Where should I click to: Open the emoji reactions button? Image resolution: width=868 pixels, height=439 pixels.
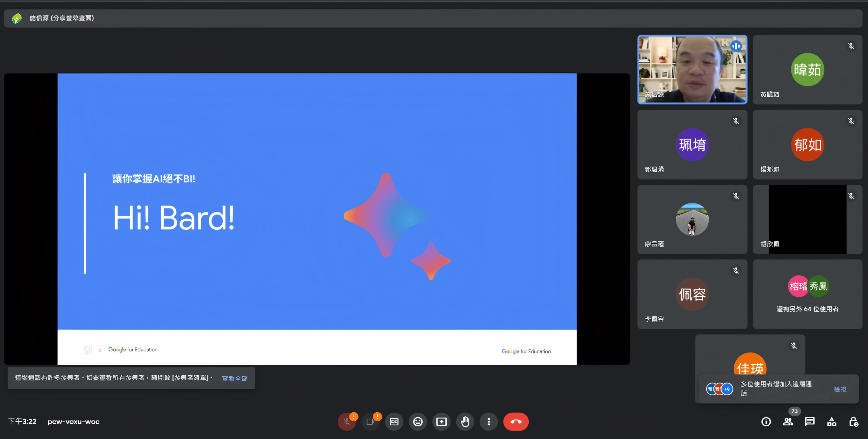click(418, 421)
